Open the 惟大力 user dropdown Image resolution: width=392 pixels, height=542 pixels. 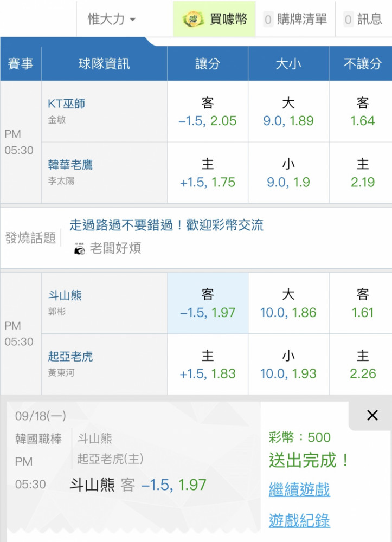pos(112,20)
